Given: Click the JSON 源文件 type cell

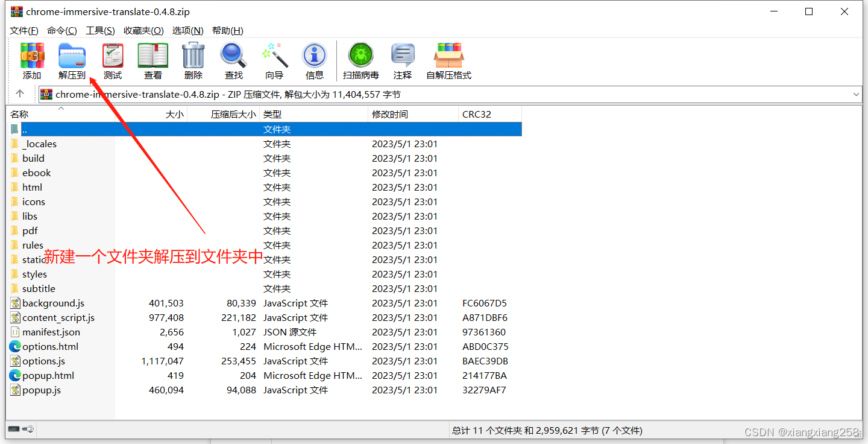Looking at the screenshot, I should coord(290,332).
